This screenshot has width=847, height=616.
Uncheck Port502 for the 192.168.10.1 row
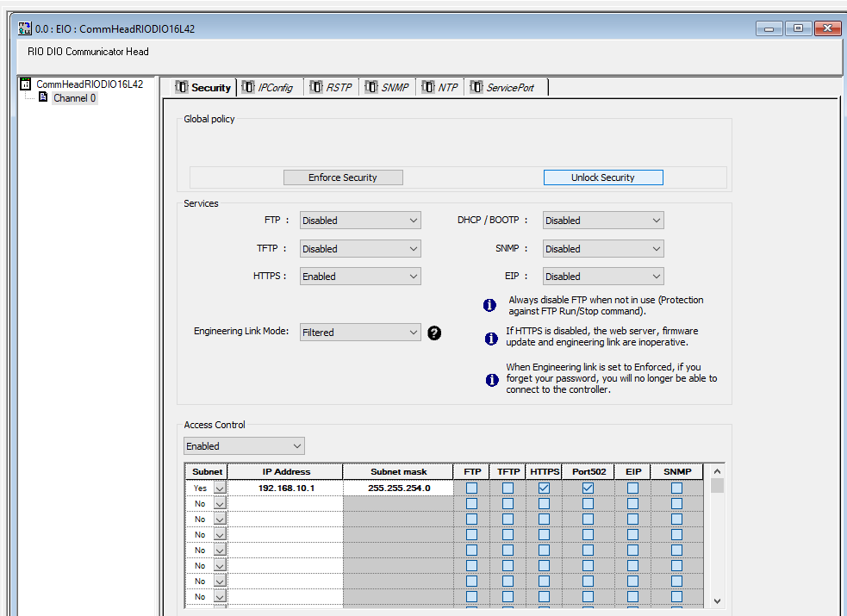point(588,488)
